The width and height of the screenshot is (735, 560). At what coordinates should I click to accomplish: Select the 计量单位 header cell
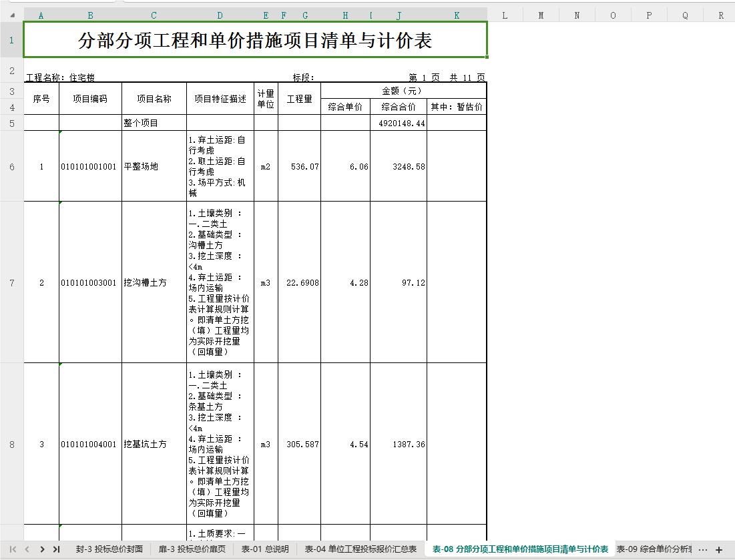click(266, 99)
